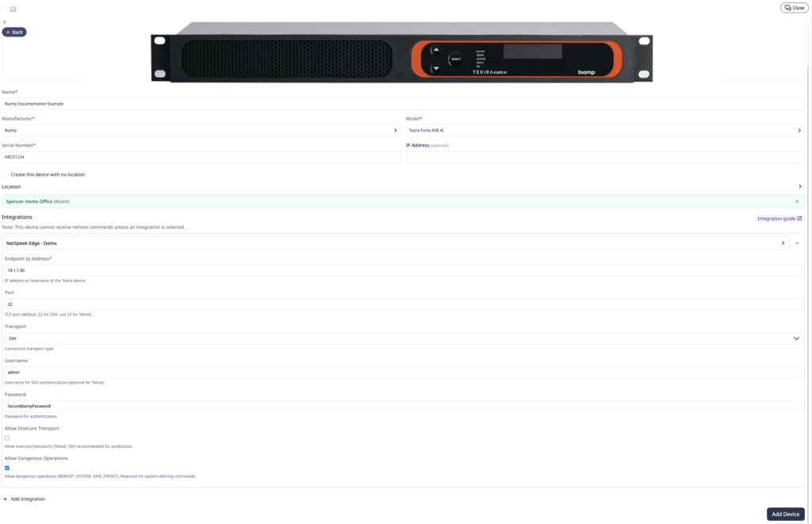
Task: Open the Model selector showing Tesira Forte
Action: coord(605,131)
